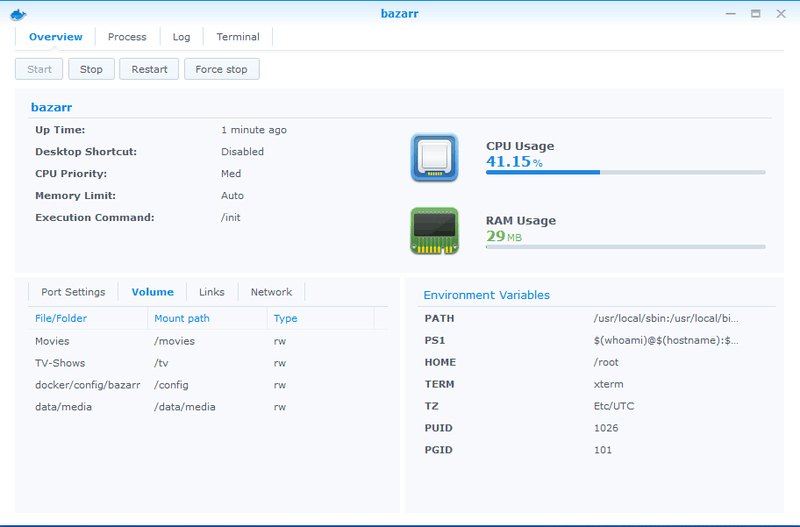Click the 29 MB RAM usage value
The height and width of the screenshot is (527, 800).
504,236
